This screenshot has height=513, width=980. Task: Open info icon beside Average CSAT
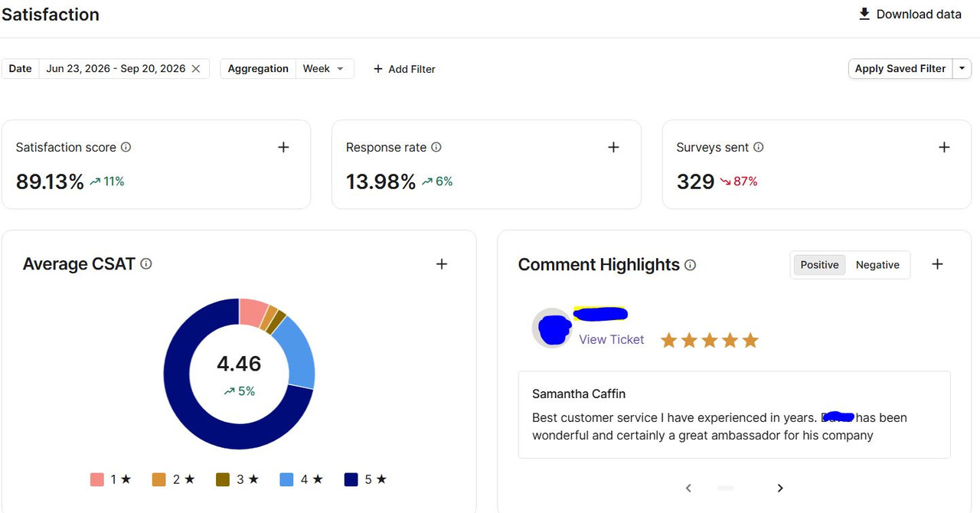pyautogui.click(x=146, y=264)
